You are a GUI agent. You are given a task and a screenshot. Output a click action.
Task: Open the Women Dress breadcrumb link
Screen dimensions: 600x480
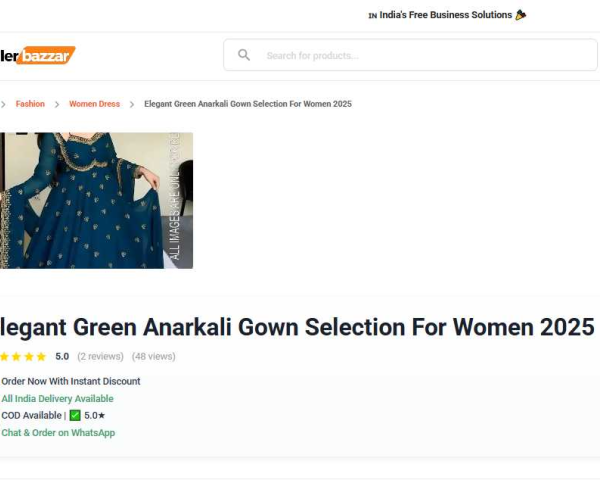pyautogui.click(x=95, y=104)
